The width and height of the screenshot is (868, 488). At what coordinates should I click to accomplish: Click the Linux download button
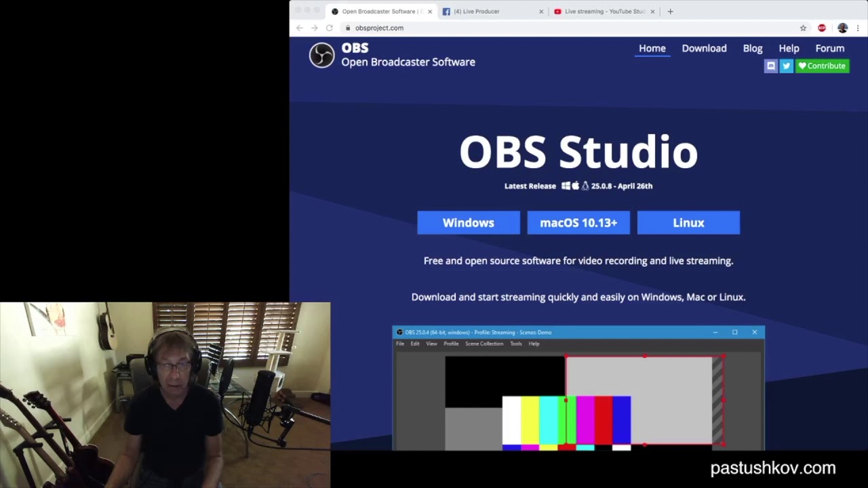coord(688,222)
